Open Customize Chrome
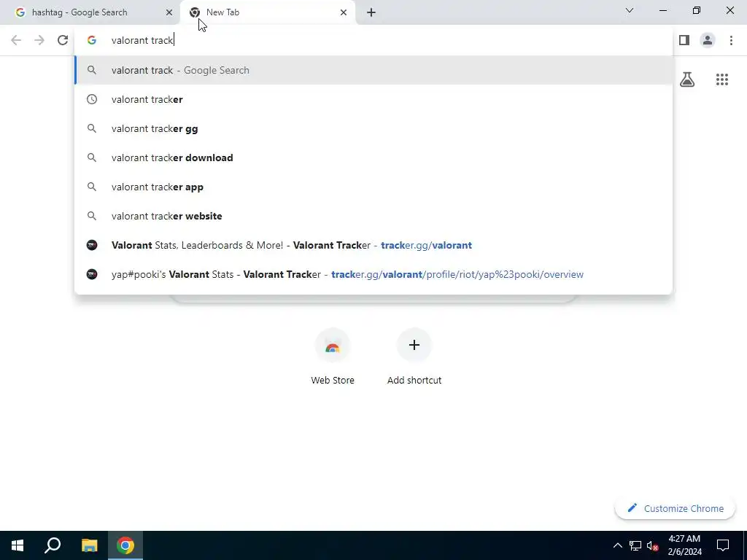Viewport: 747px width, 560px height. pyautogui.click(x=675, y=508)
